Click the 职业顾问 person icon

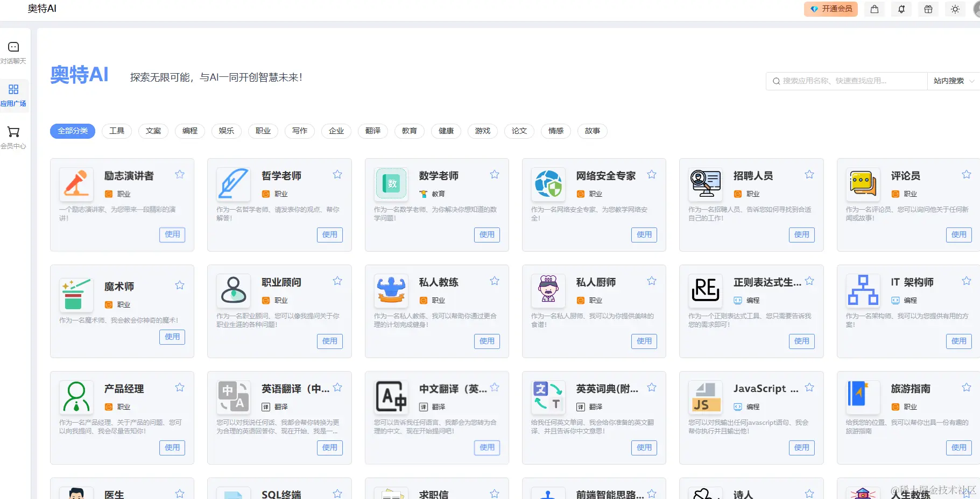click(x=234, y=290)
